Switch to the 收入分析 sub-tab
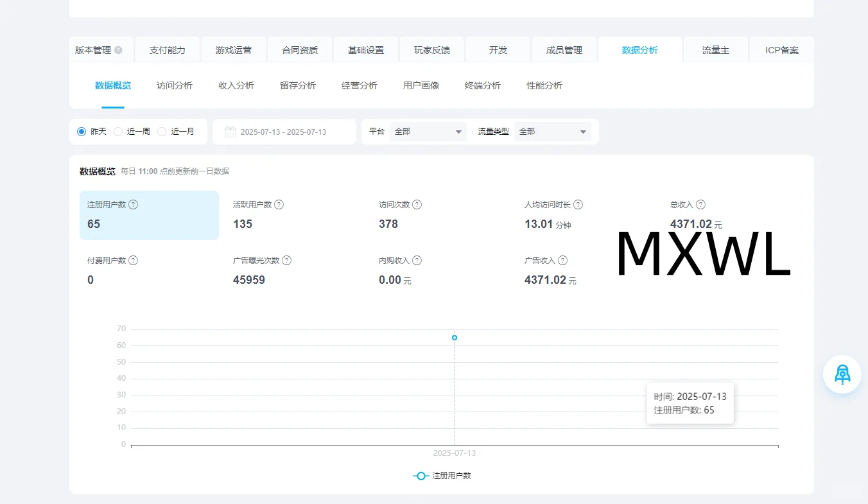 [236, 85]
